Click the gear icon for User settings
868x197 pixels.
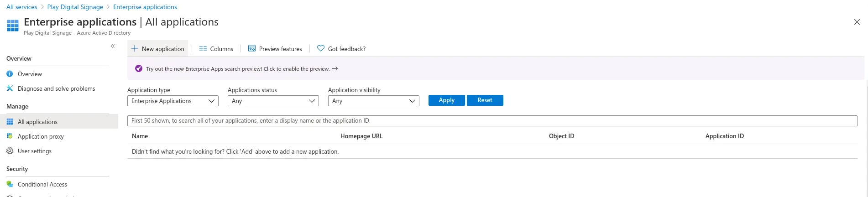[10, 151]
